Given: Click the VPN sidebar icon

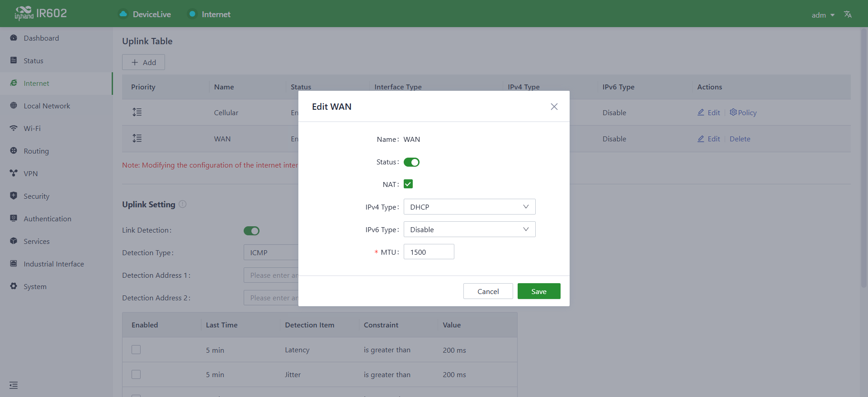Looking at the screenshot, I should click(14, 173).
